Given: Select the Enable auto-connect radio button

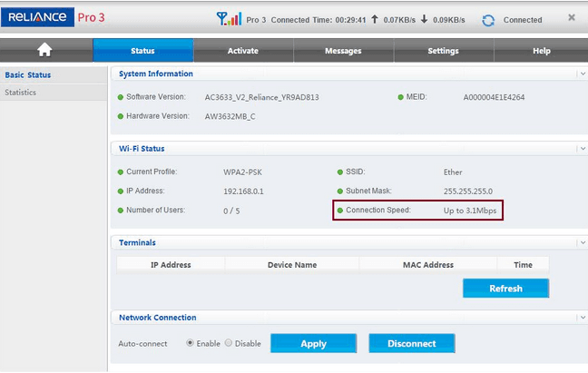Looking at the screenshot, I should tap(191, 343).
